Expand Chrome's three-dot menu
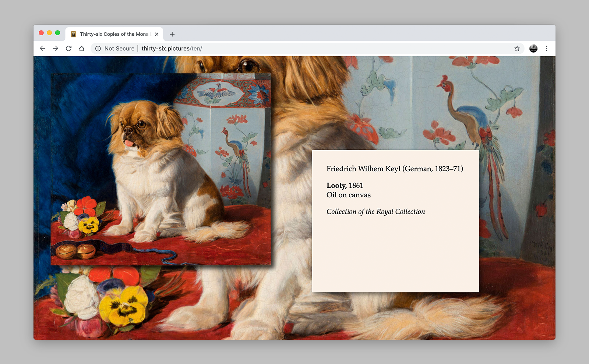 (x=546, y=49)
